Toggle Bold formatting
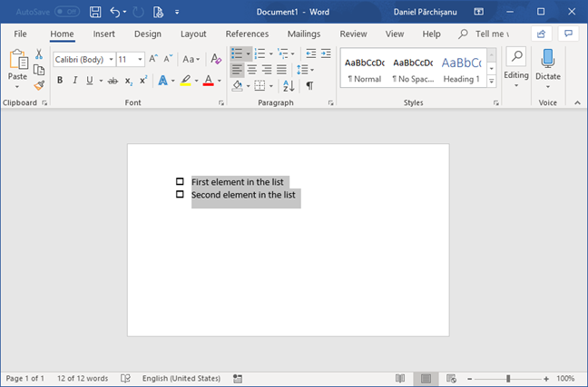Viewport: 588px width, 387px height. click(60, 81)
